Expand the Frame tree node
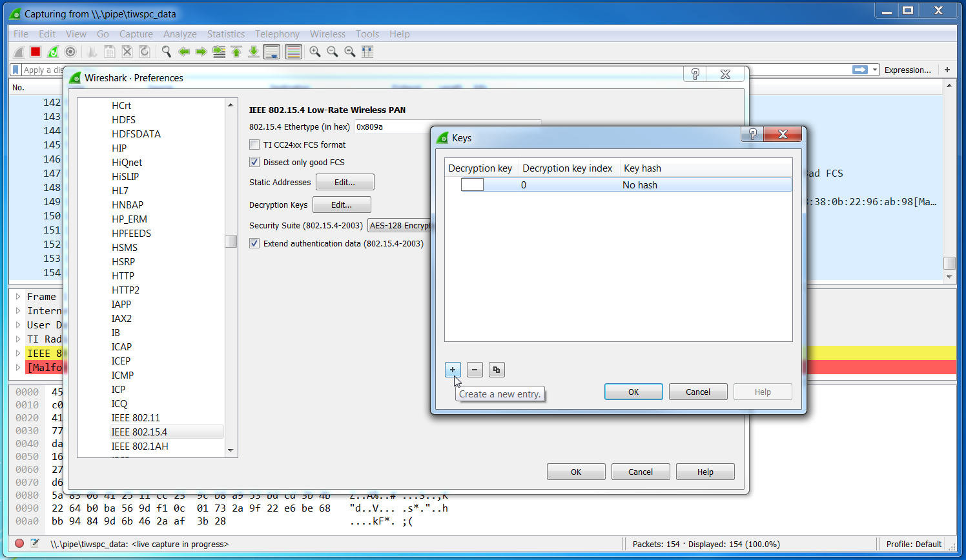This screenshot has height=560, width=966. [18, 297]
